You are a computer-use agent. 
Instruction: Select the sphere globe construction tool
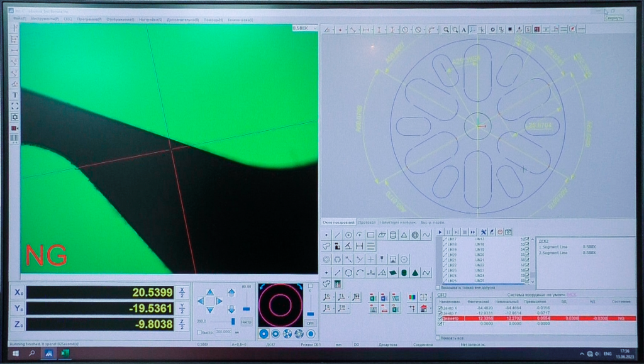(415, 235)
